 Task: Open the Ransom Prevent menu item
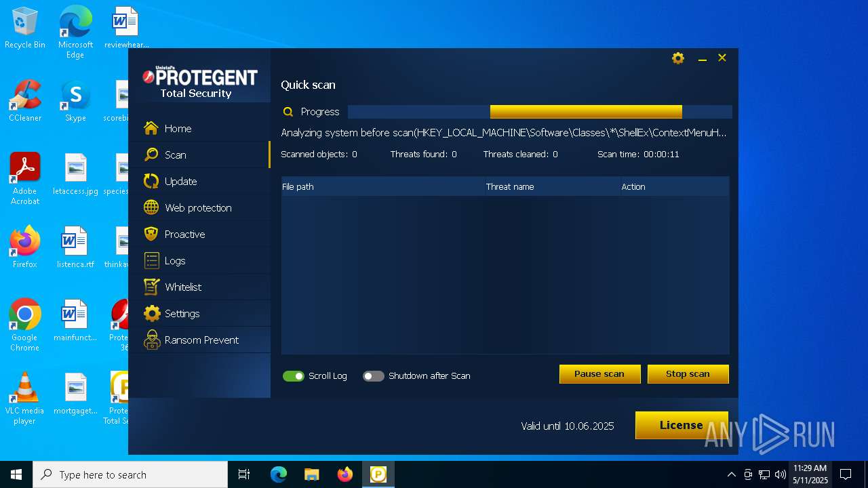199,340
